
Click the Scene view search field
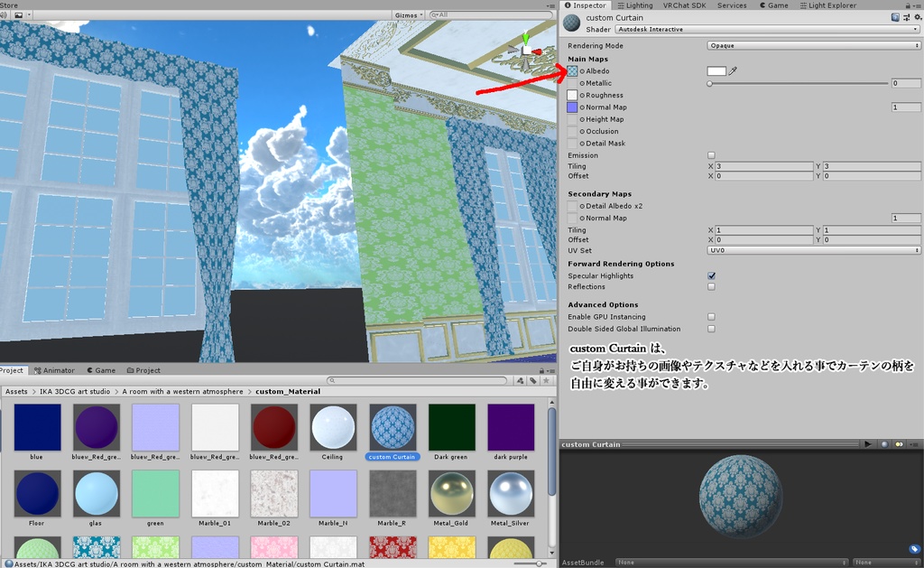click(x=489, y=14)
